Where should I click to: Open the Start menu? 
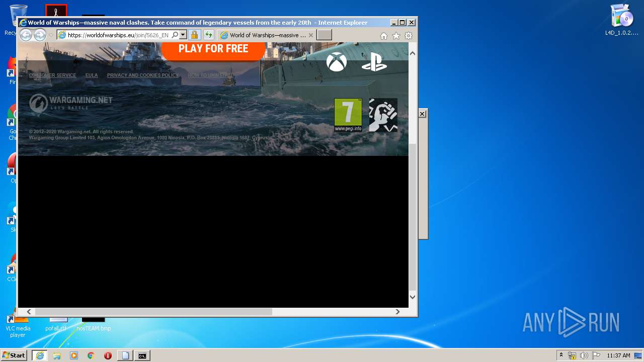(x=14, y=355)
